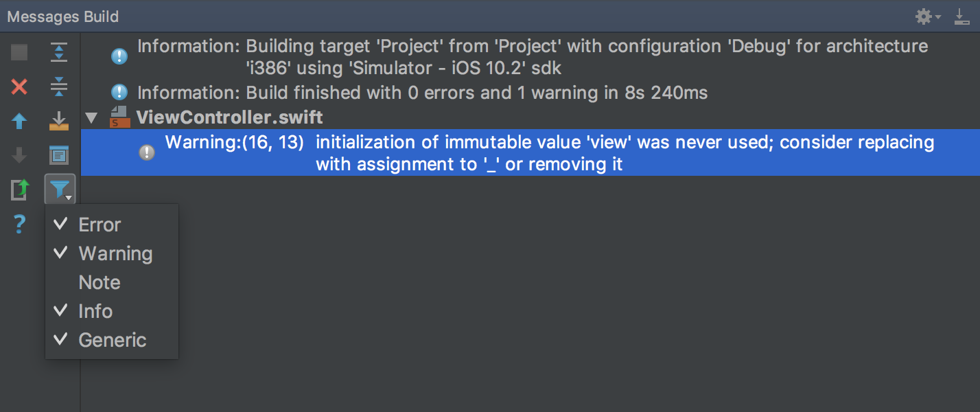The image size is (980, 412).
Task: Select the 'view' never used warning
Action: click(x=530, y=153)
